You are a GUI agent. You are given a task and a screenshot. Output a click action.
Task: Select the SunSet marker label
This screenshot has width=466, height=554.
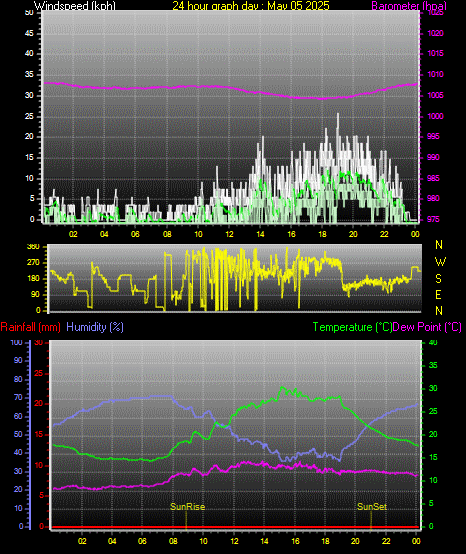[372, 507]
